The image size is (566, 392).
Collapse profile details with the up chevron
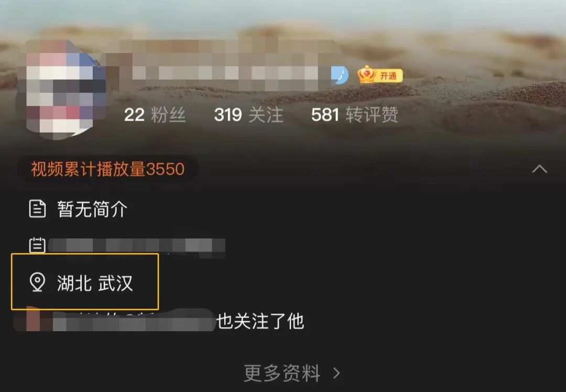click(x=539, y=169)
